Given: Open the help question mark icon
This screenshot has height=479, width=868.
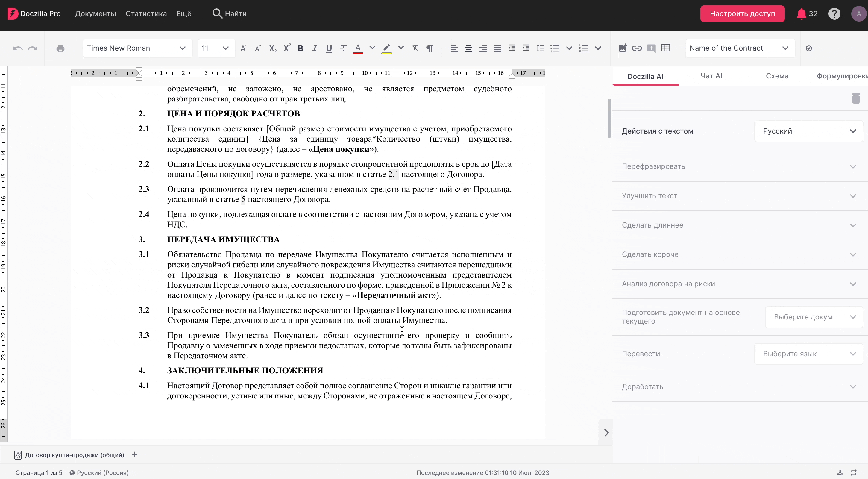Looking at the screenshot, I should click(834, 14).
